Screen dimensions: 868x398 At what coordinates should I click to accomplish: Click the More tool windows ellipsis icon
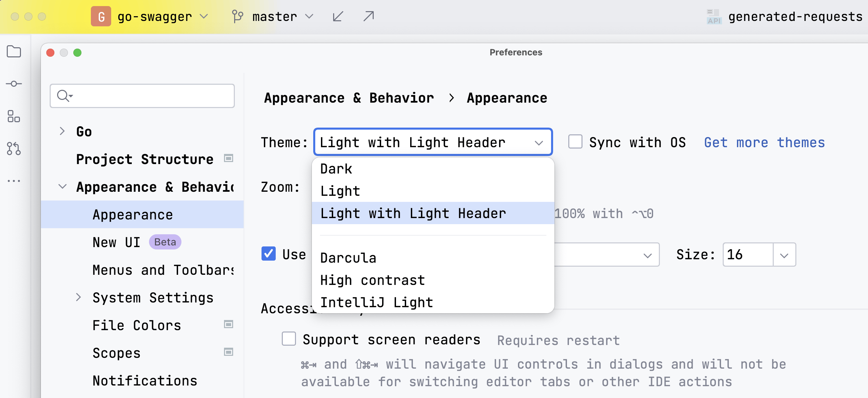pyautogui.click(x=14, y=181)
